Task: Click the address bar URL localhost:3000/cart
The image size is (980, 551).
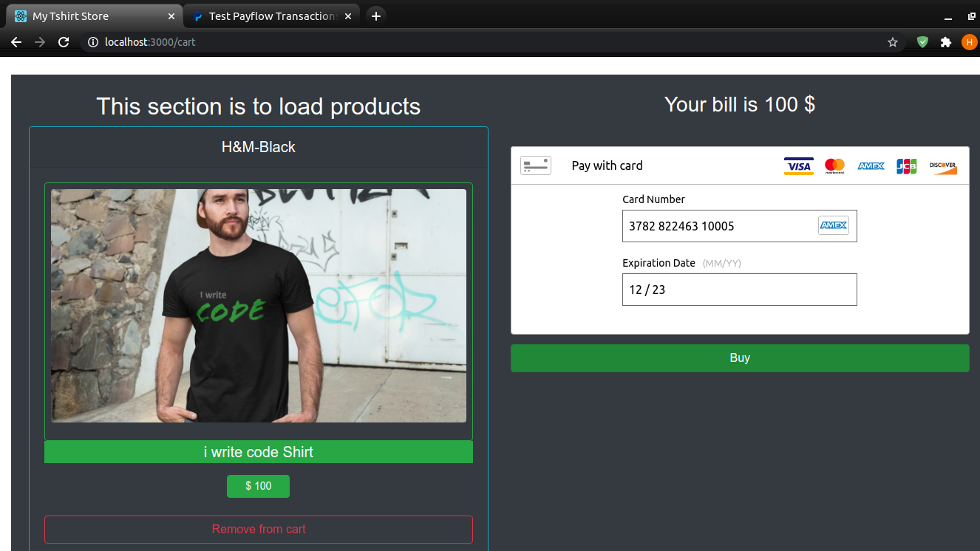Action: click(x=150, y=42)
